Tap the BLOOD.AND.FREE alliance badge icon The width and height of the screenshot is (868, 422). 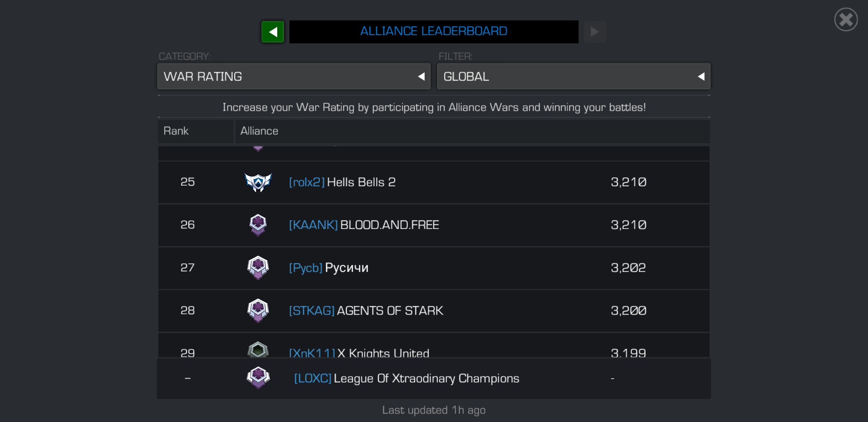pyautogui.click(x=258, y=225)
